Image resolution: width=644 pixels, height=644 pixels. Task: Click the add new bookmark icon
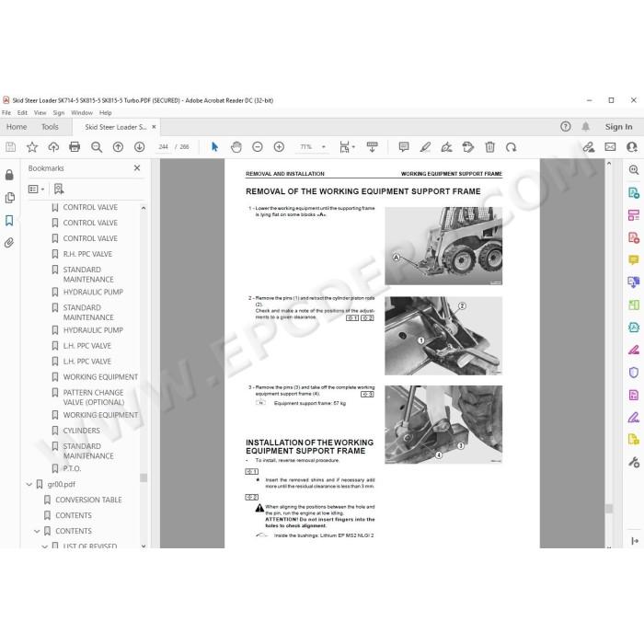point(59,189)
